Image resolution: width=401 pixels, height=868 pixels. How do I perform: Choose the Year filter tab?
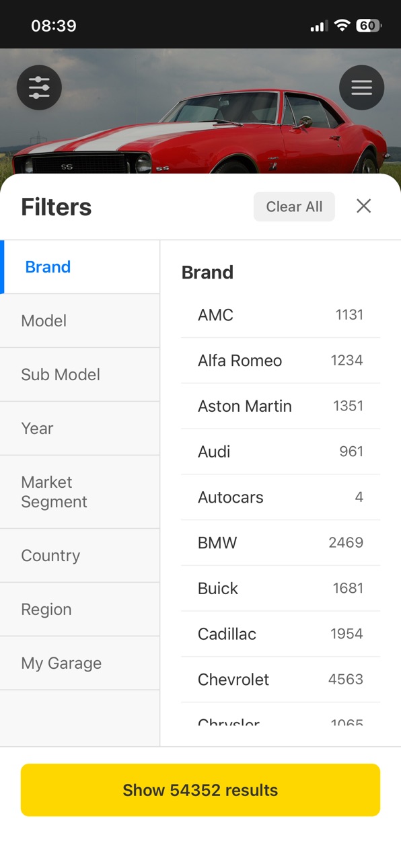[80, 429]
